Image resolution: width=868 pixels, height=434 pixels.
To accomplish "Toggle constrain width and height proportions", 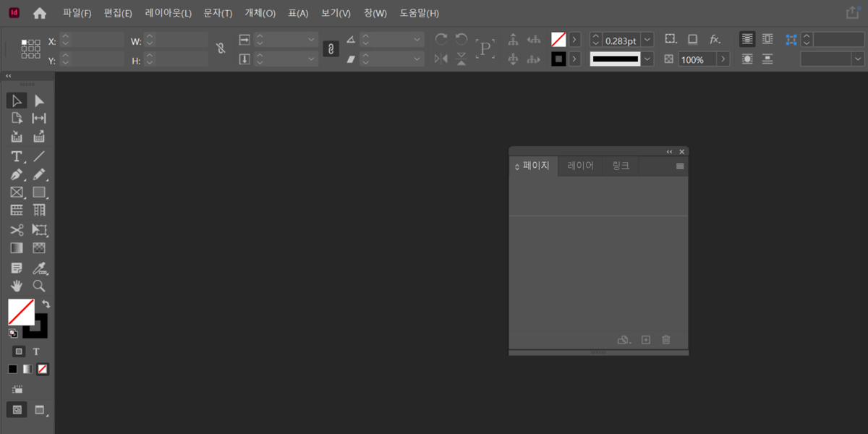I will coord(221,48).
